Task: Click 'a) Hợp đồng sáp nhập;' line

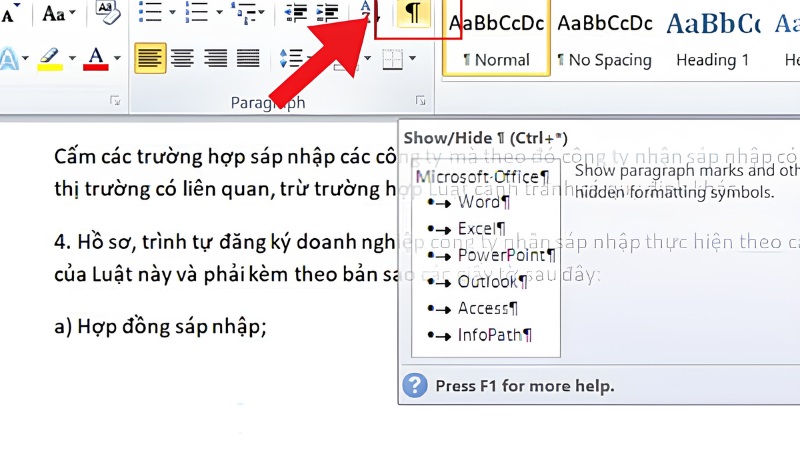Action: click(x=160, y=326)
